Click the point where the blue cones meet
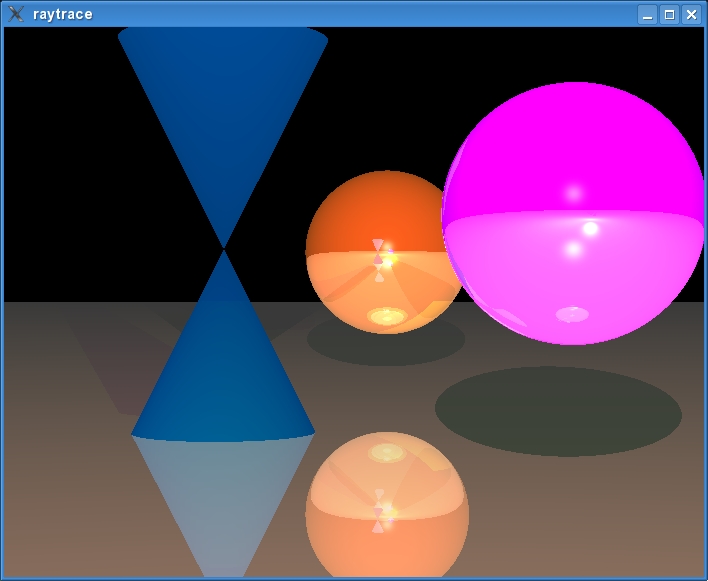708x581 pixels. click(224, 248)
